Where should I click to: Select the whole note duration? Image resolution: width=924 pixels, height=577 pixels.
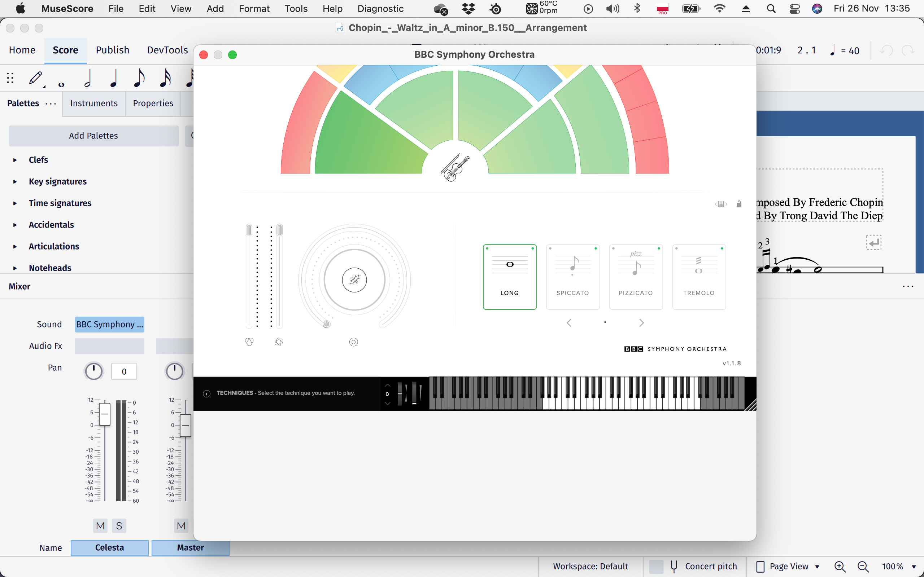click(61, 80)
